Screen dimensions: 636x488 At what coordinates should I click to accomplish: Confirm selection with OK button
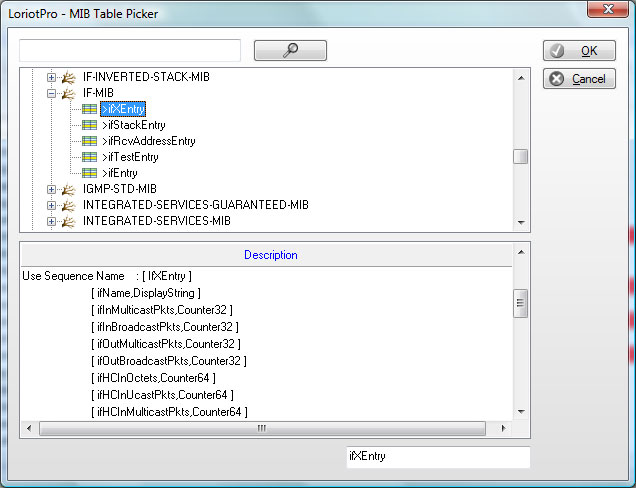pos(579,51)
